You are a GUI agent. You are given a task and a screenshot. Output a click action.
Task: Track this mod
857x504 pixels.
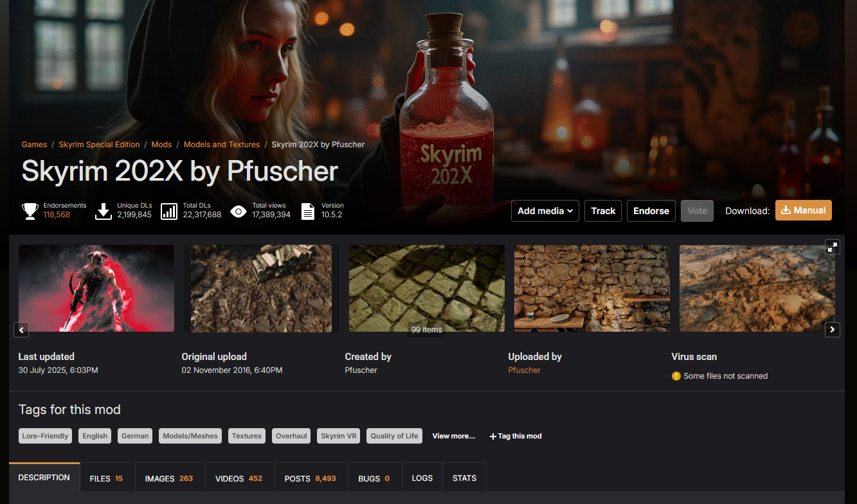click(x=603, y=211)
